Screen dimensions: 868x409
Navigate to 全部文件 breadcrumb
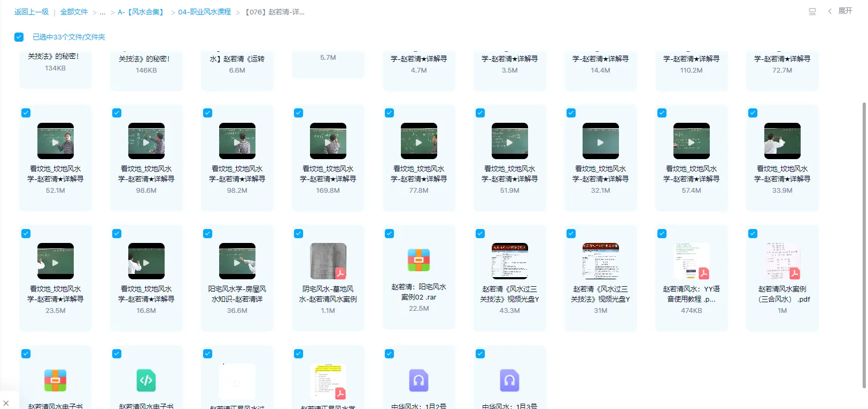[74, 12]
